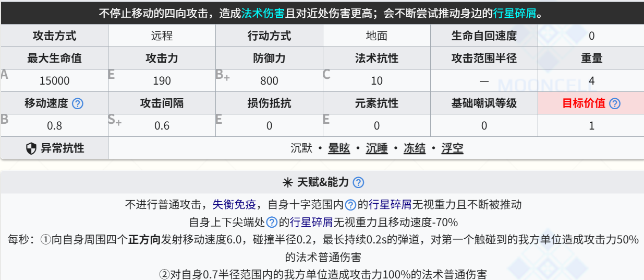Open 行星碎屑 link after 自身上下尖端处
The width and height of the screenshot is (644, 280).
point(311,223)
